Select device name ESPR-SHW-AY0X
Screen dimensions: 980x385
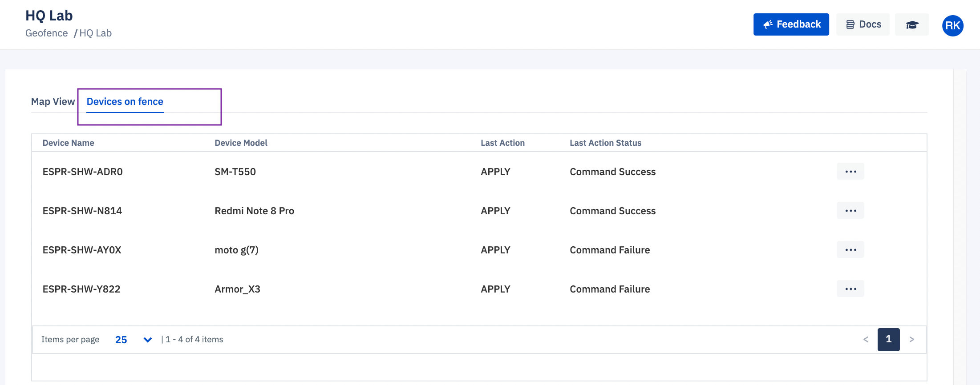82,250
